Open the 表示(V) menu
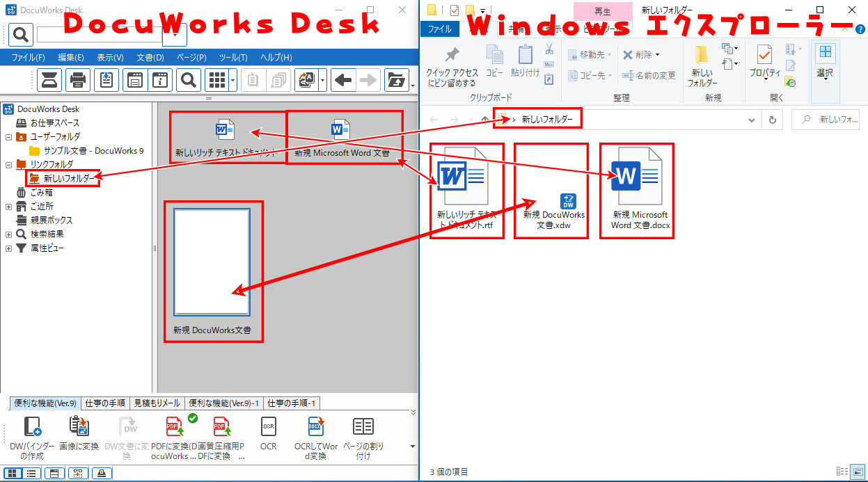868x482 pixels. pos(110,57)
